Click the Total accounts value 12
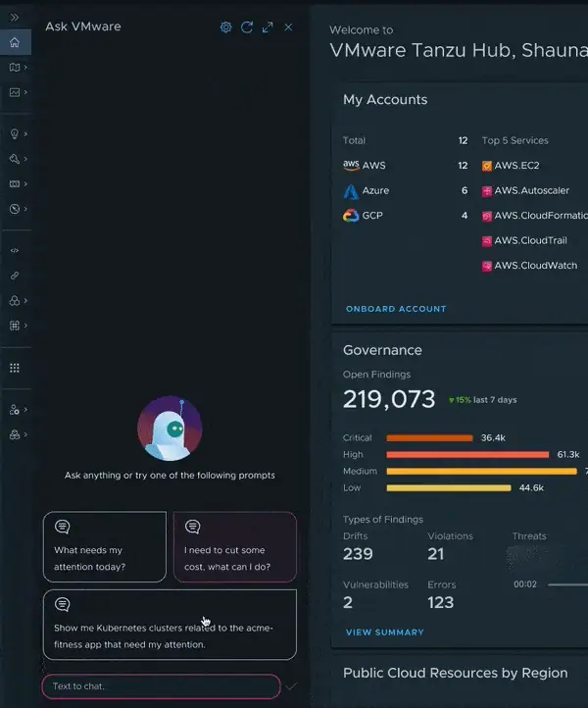Screen dimensions: 588x708 [x=463, y=140]
